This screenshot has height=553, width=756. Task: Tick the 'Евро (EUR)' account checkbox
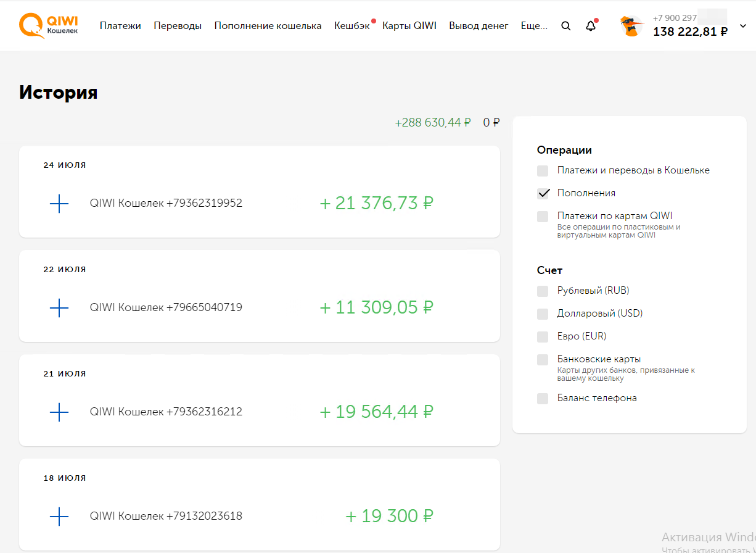543,337
